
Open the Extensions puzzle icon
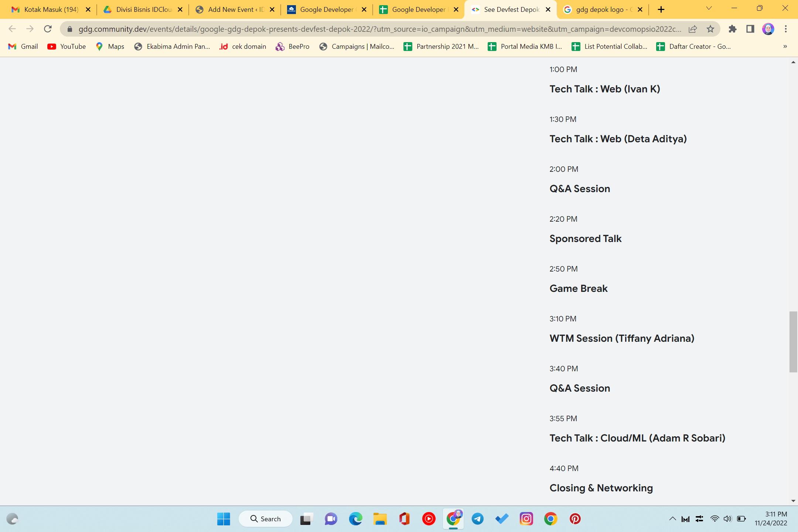(732, 29)
